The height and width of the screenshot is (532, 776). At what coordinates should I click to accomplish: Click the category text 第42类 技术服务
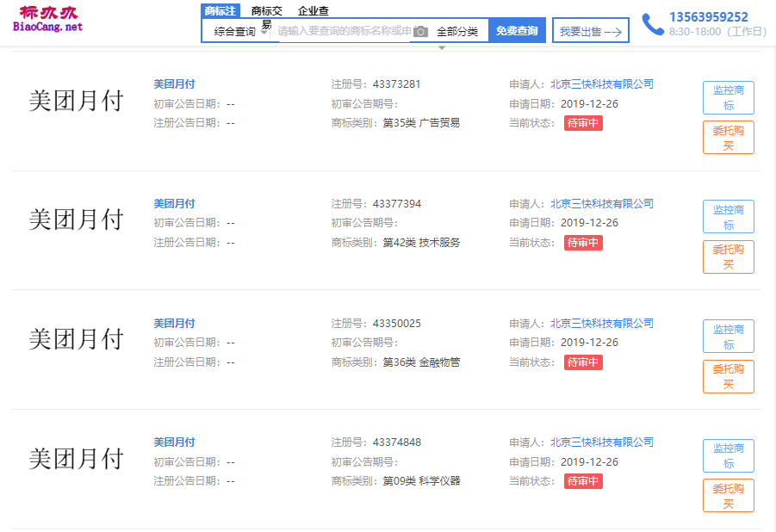421,243
